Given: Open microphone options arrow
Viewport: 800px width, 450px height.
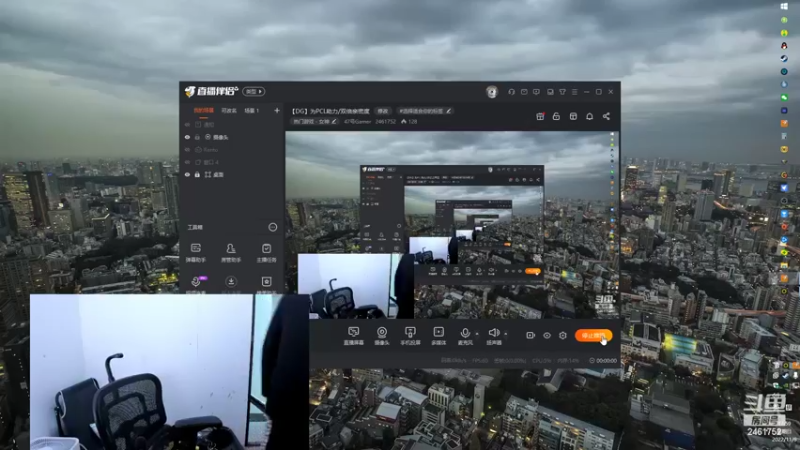Looking at the screenshot, I should coord(477,334).
